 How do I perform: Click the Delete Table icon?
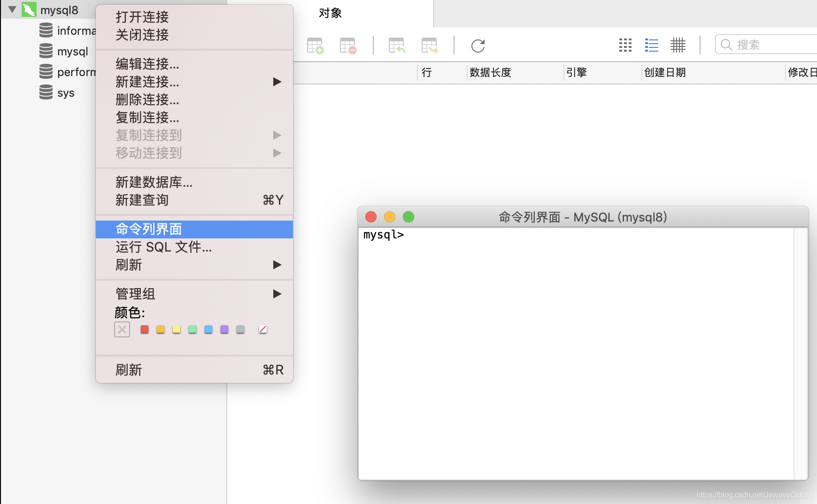pos(347,46)
